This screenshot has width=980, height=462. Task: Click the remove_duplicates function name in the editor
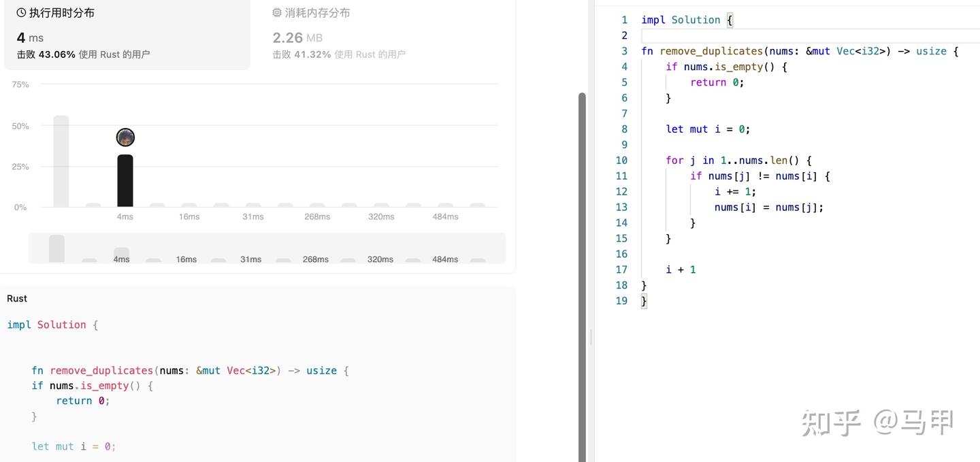pyautogui.click(x=711, y=51)
